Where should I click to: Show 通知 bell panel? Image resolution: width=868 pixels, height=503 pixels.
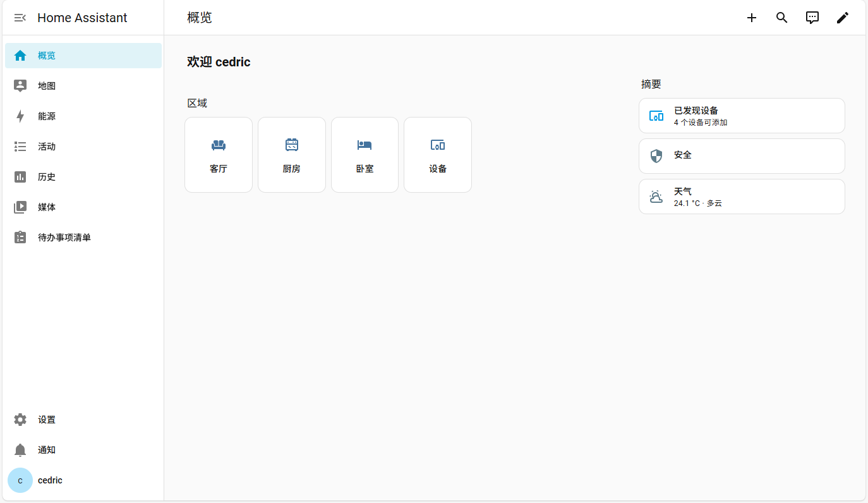83,450
